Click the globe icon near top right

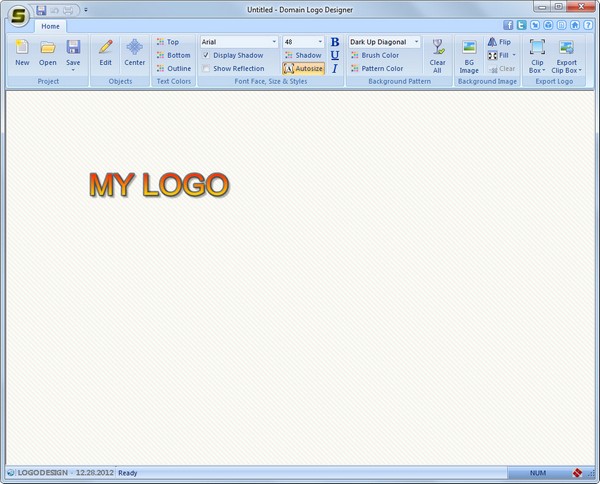pos(548,25)
